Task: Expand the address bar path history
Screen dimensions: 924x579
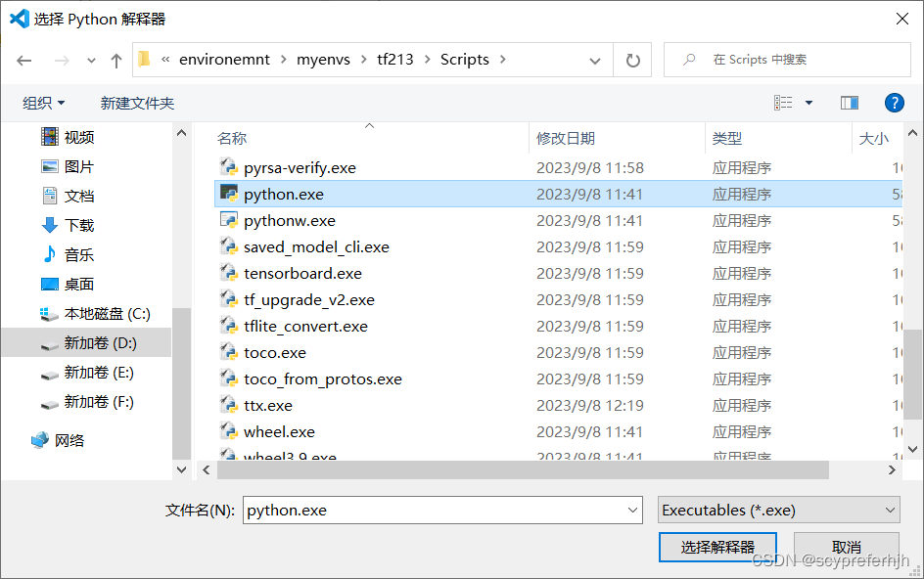Action: pos(594,60)
